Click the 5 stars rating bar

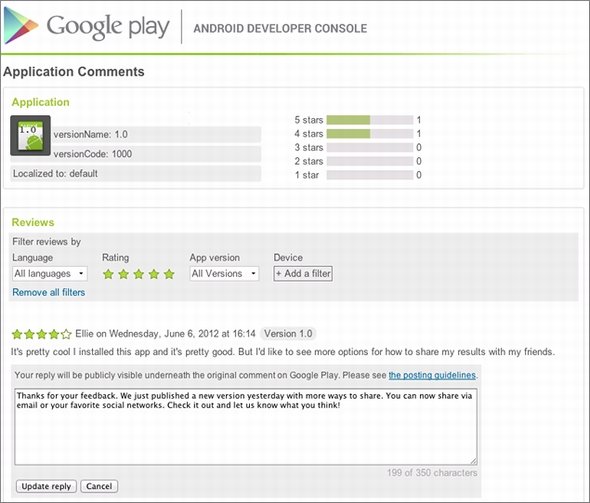point(370,120)
